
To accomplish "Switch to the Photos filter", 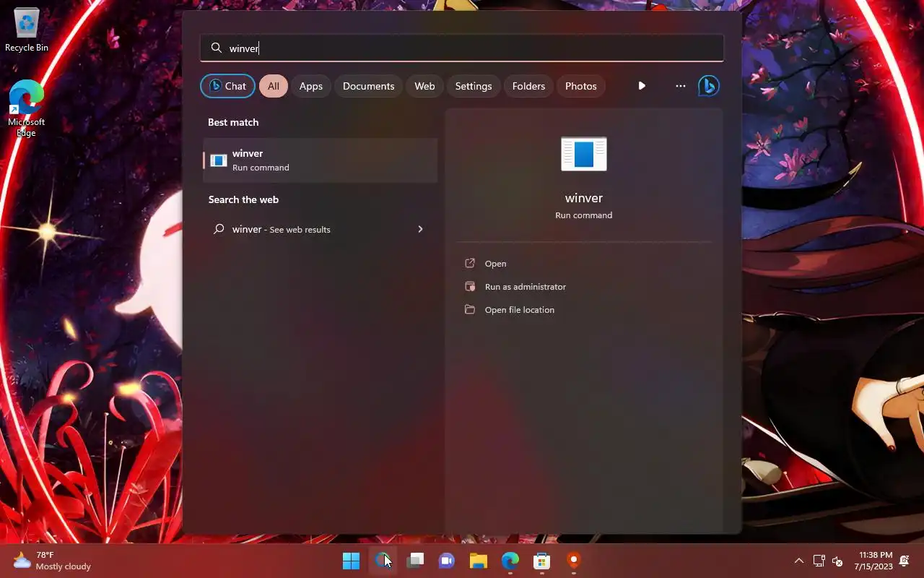I will tap(581, 86).
